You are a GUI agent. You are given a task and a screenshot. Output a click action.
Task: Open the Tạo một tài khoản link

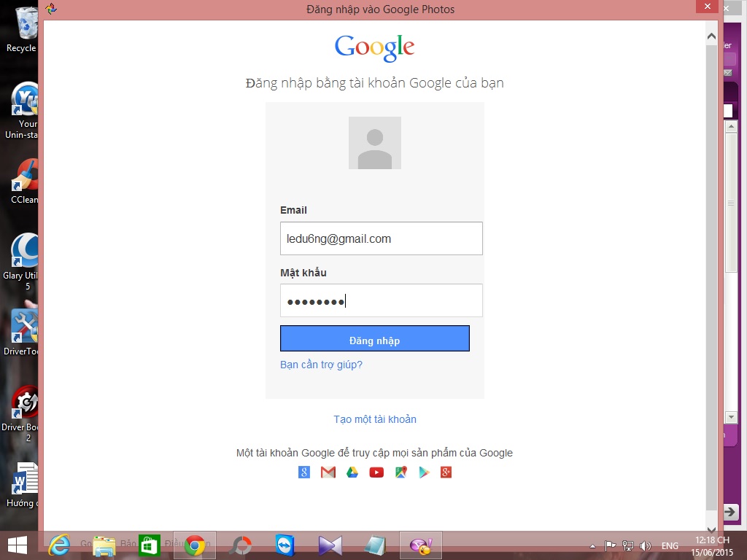click(x=375, y=419)
